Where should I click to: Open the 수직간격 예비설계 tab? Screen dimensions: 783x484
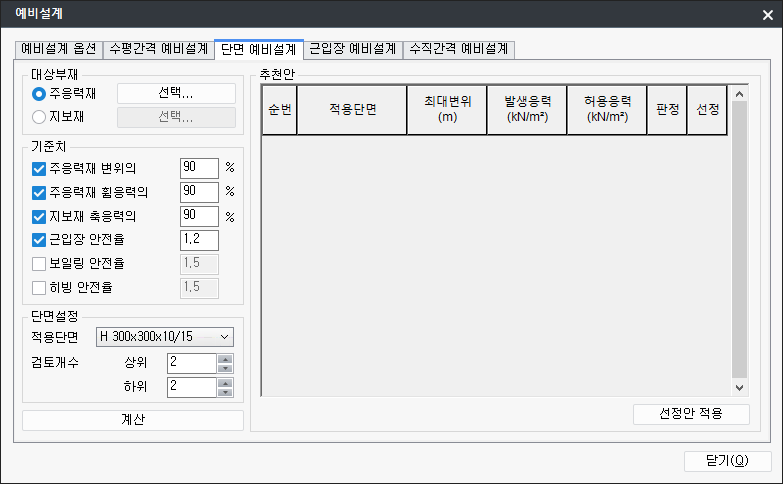[459, 48]
